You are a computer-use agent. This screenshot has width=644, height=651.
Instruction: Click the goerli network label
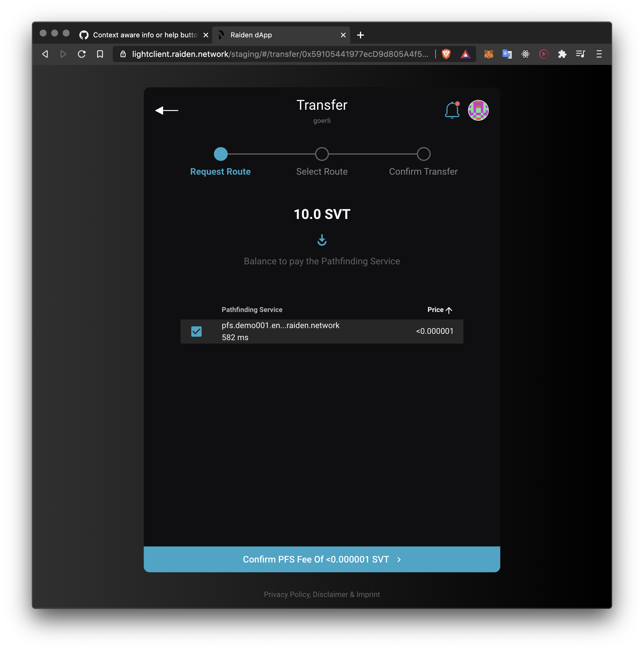click(322, 121)
